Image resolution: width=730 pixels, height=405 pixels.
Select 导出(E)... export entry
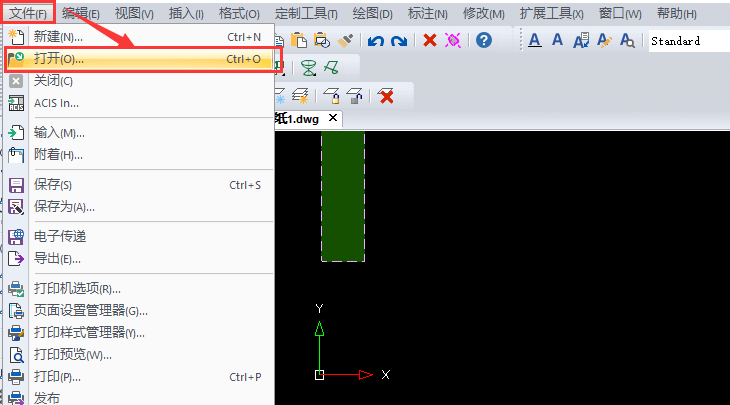139,259
